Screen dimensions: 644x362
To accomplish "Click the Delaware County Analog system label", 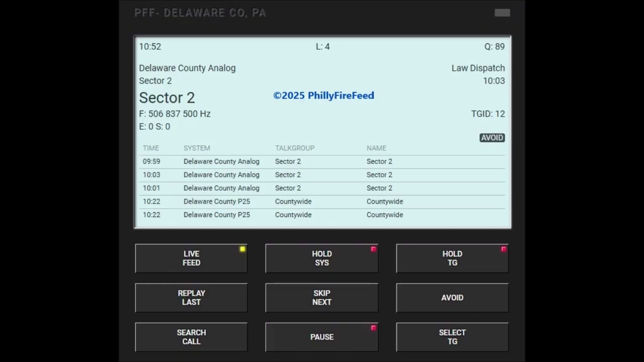I will pyautogui.click(x=187, y=68).
